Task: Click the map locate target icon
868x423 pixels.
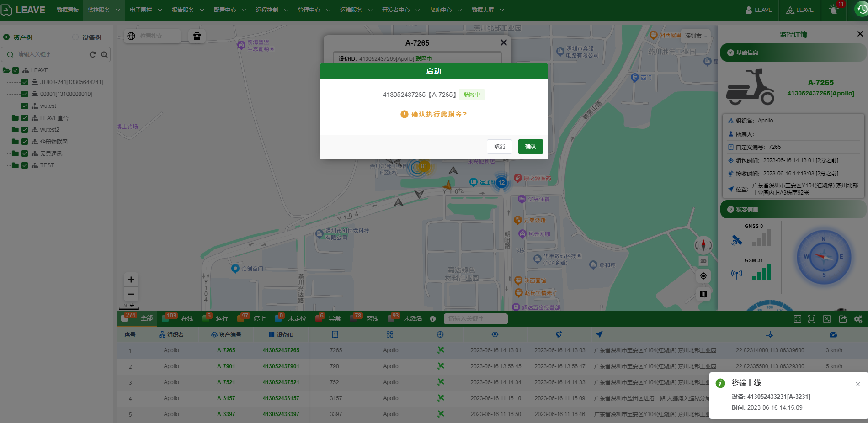Action: [703, 276]
